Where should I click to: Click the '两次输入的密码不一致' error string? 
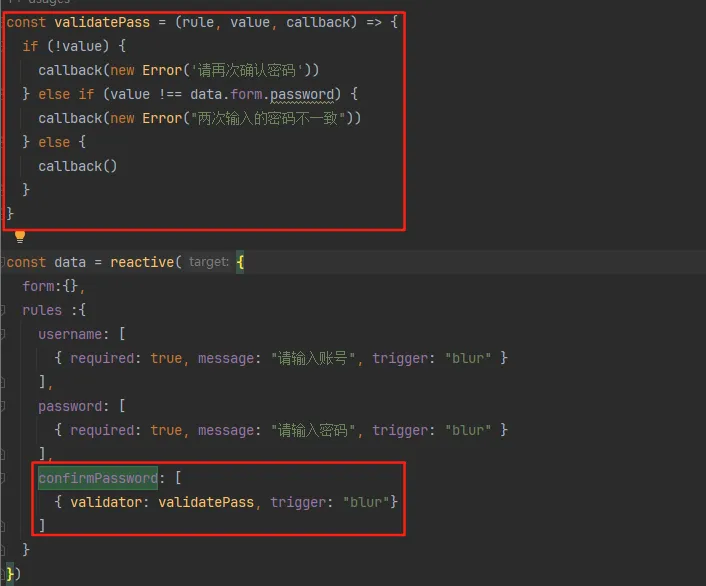pos(268,118)
